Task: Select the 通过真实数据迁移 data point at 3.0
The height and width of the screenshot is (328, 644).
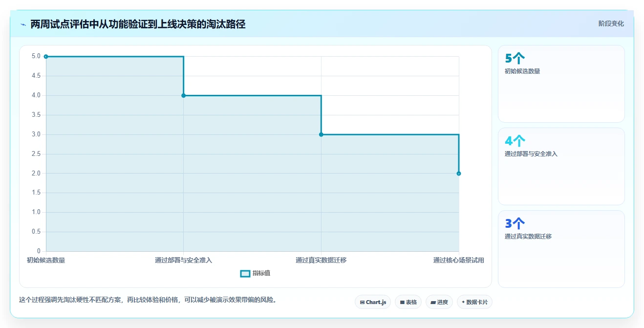Action: 321,134
